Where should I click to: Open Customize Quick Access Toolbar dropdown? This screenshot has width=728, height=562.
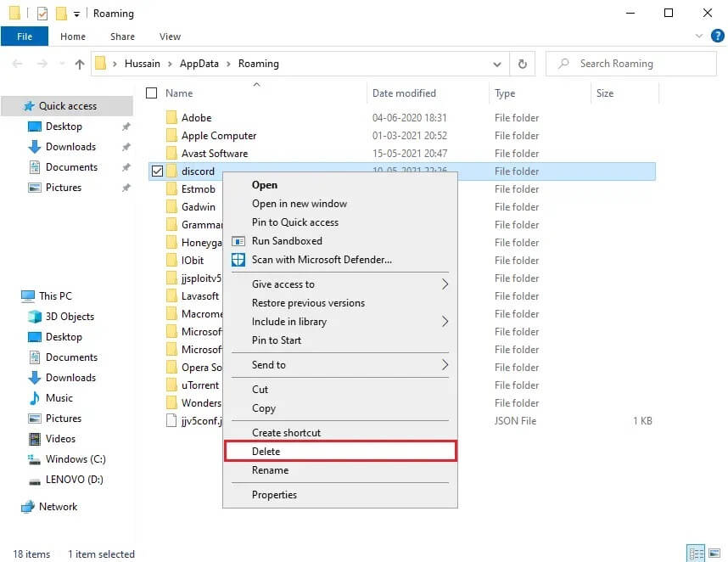point(76,14)
